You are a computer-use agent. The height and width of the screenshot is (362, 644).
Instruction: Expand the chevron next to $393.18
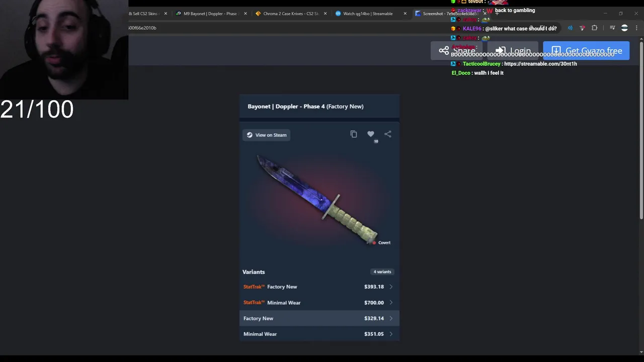[391, 287]
